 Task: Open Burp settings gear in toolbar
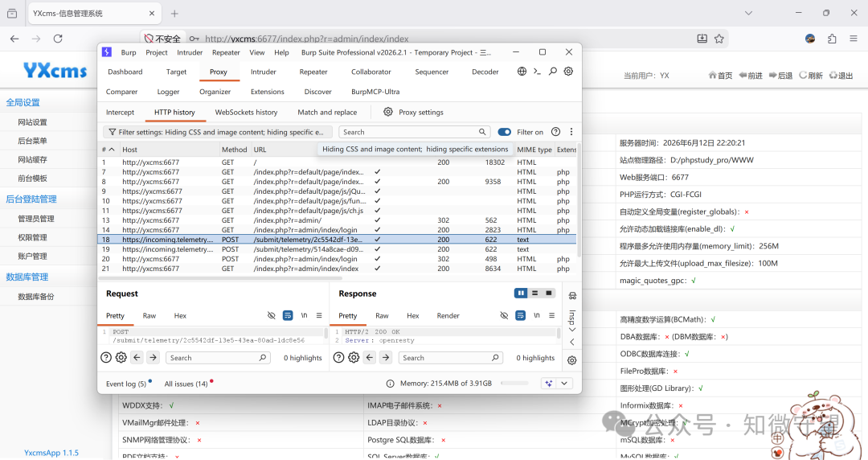click(x=568, y=72)
